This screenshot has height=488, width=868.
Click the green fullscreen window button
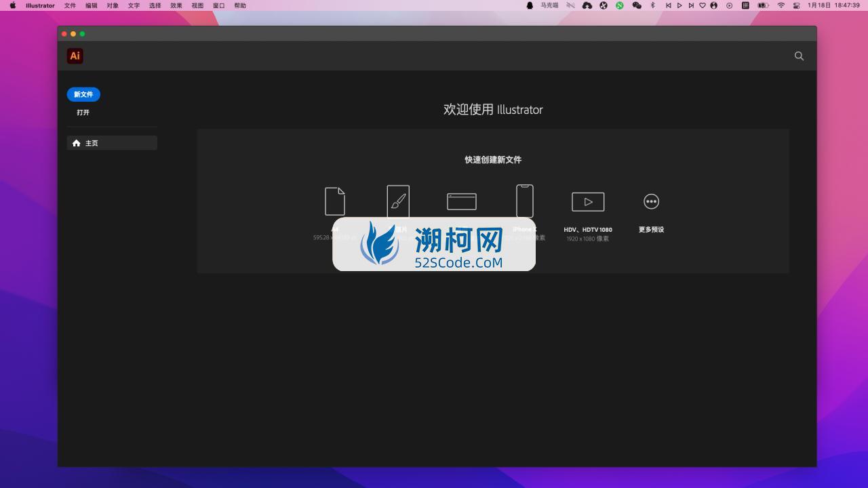coord(83,34)
